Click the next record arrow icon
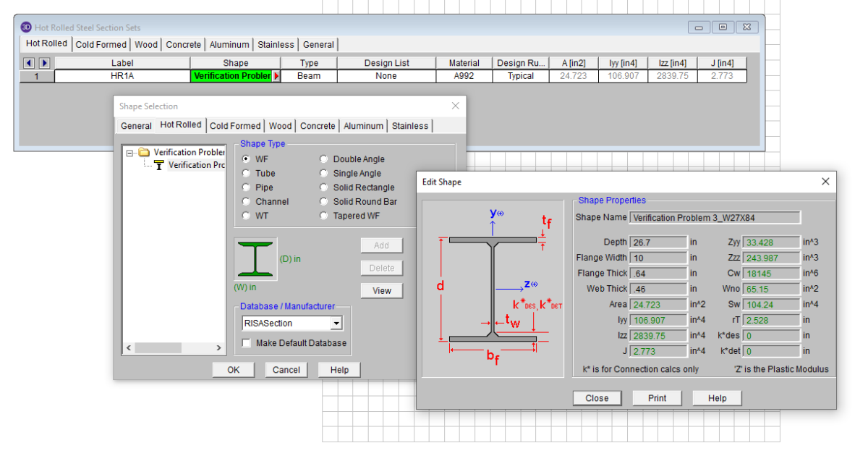The image size is (868, 456). pyautogui.click(x=43, y=63)
